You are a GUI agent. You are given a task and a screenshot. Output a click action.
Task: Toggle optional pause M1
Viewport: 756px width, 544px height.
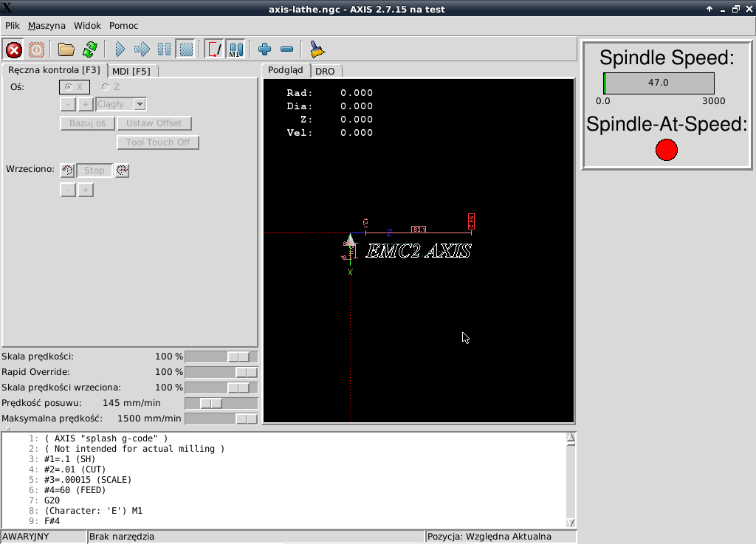[x=236, y=49]
